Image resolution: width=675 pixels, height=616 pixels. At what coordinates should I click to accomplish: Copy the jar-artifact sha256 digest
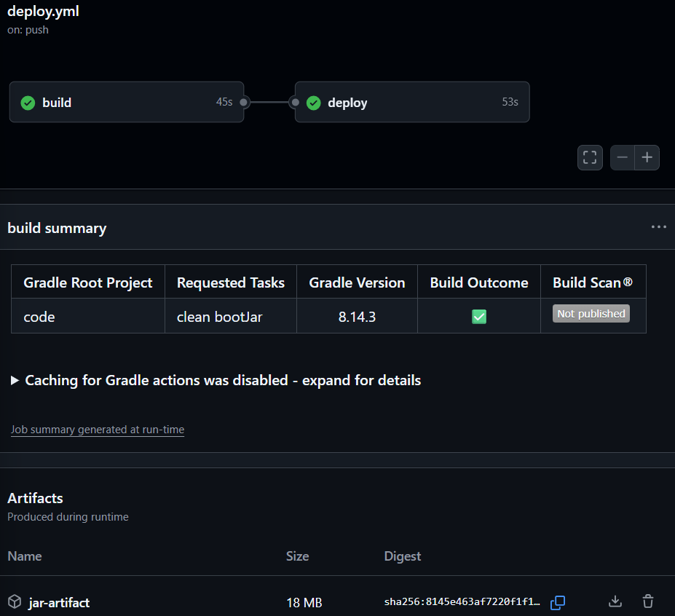click(x=558, y=602)
